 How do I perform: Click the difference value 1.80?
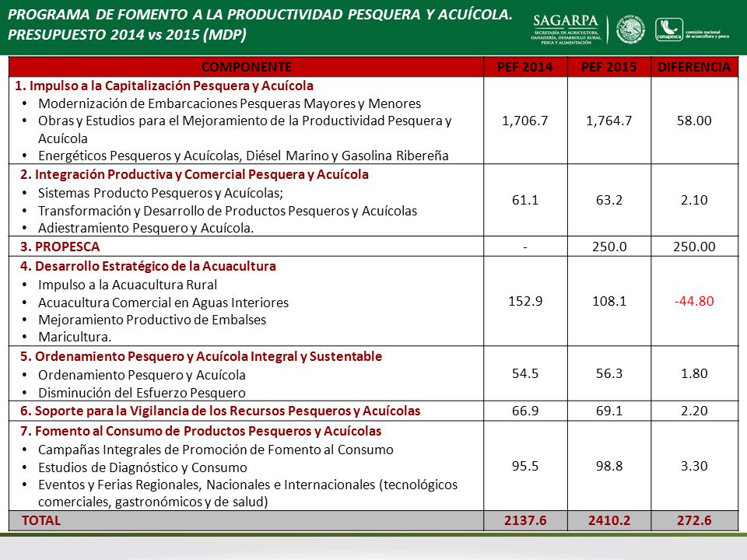point(694,373)
